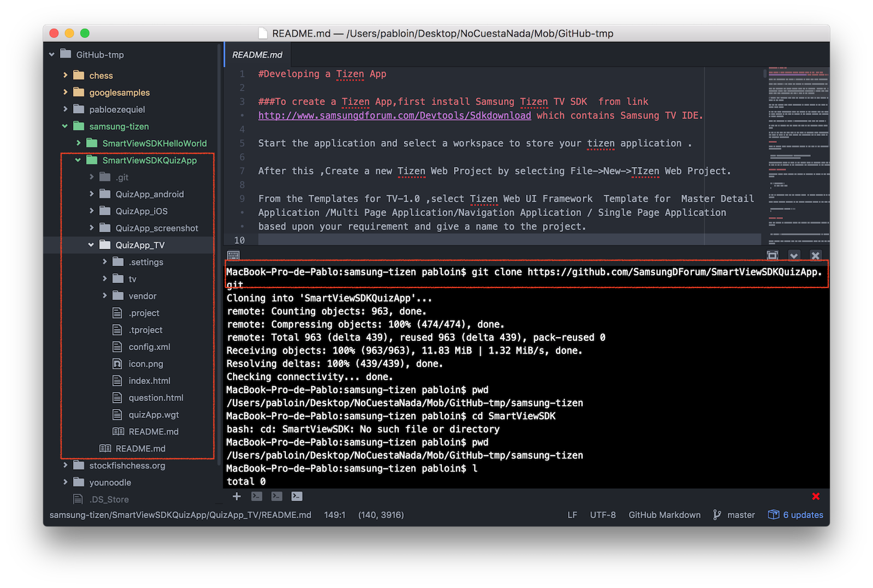Image resolution: width=873 pixels, height=588 pixels.
Task: Select the first terminal instance icon
Action: click(x=256, y=496)
